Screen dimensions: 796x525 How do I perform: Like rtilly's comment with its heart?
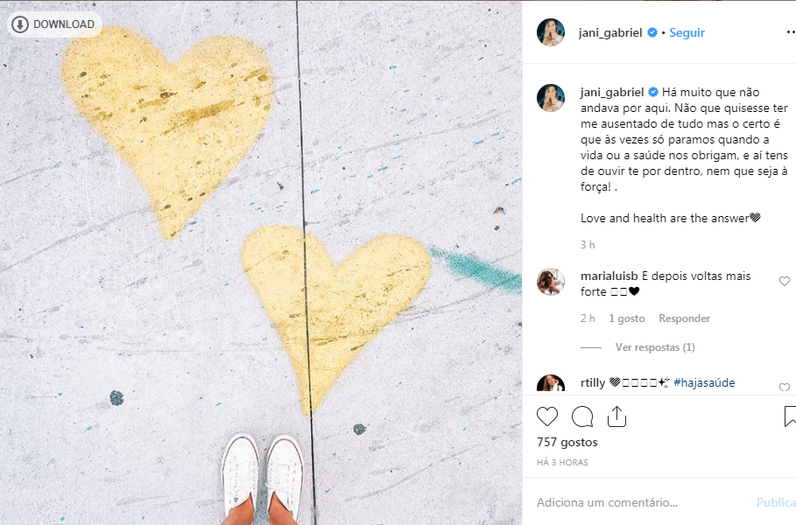click(x=784, y=387)
